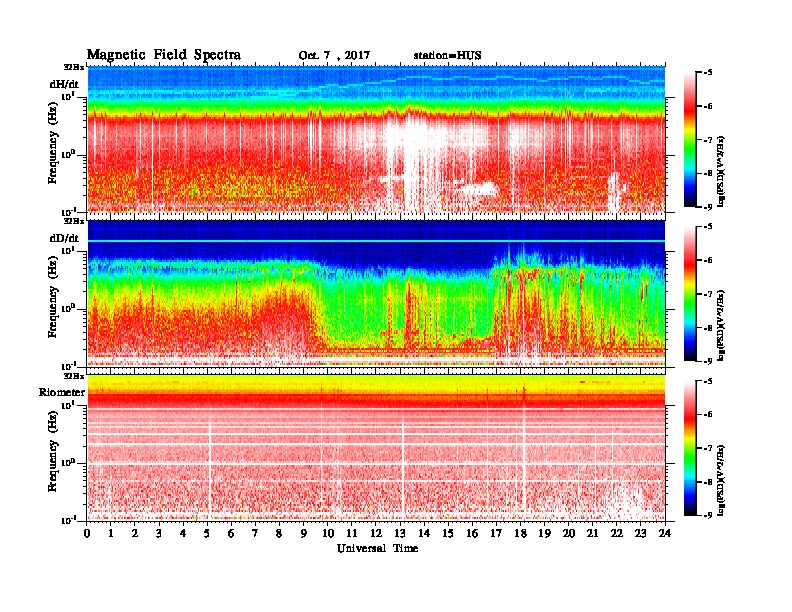Click the color bar beside the dH/dt panel
Image resolution: width=792 pixels, height=612 pixels.
click(690, 139)
